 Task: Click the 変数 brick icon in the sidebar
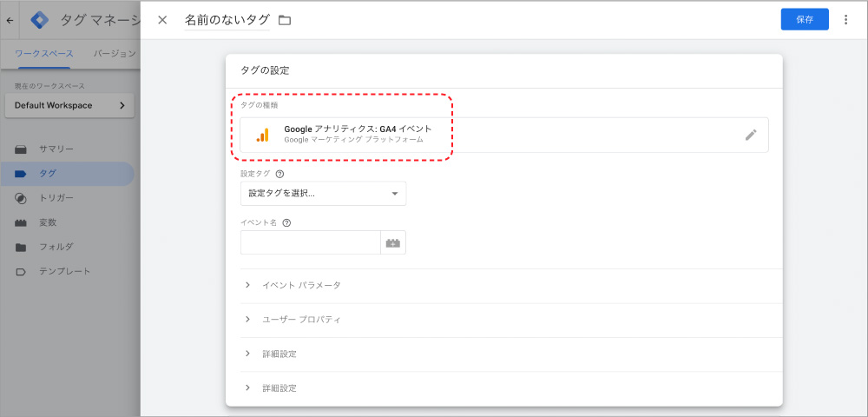point(21,223)
